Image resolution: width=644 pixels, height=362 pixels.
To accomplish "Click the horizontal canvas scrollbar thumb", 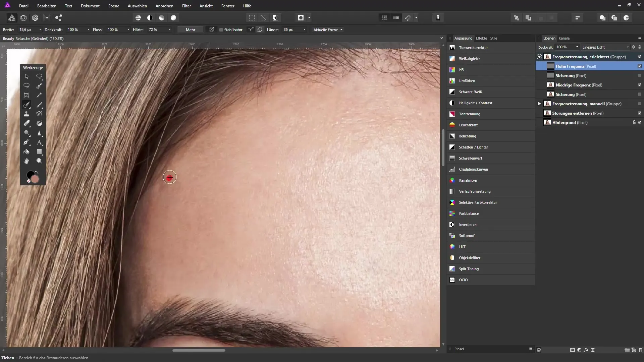I will click(199, 351).
